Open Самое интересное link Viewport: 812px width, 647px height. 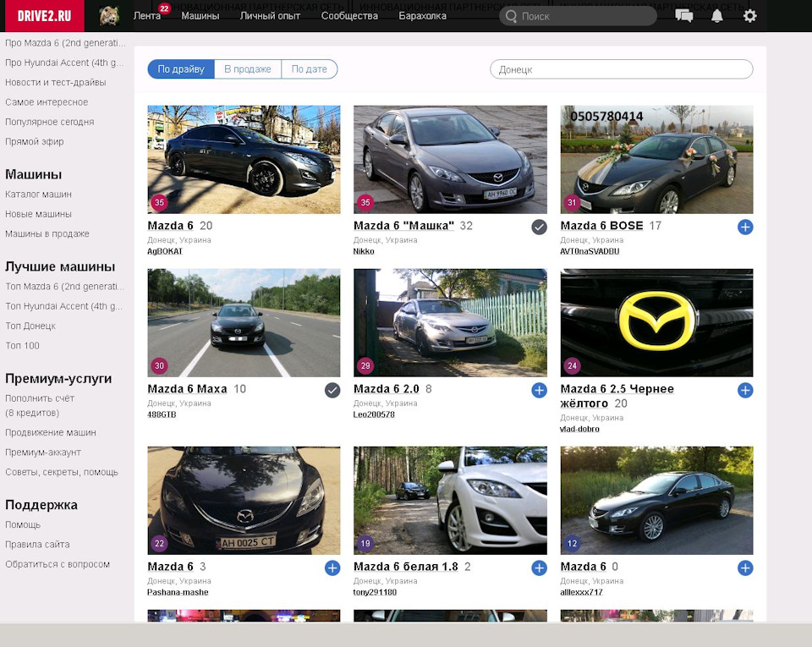[47, 102]
